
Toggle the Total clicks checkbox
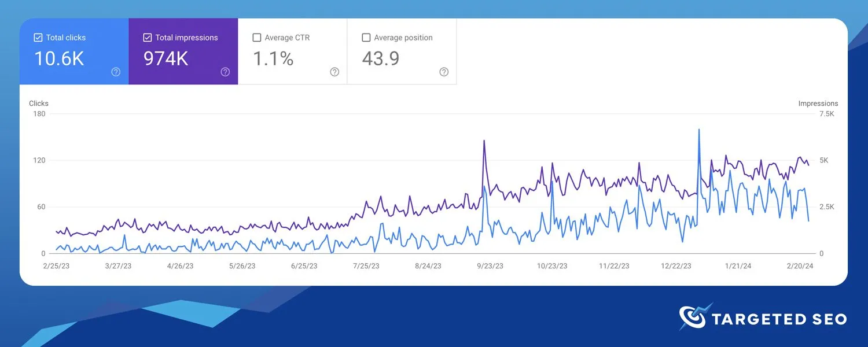(38, 38)
